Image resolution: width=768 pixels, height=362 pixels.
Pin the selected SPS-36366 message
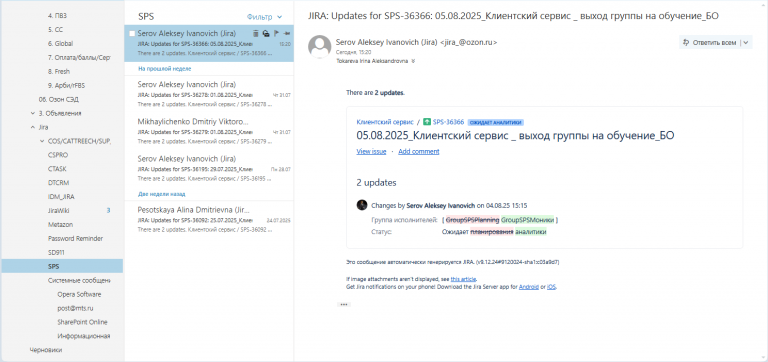pyautogui.click(x=287, y=33)
